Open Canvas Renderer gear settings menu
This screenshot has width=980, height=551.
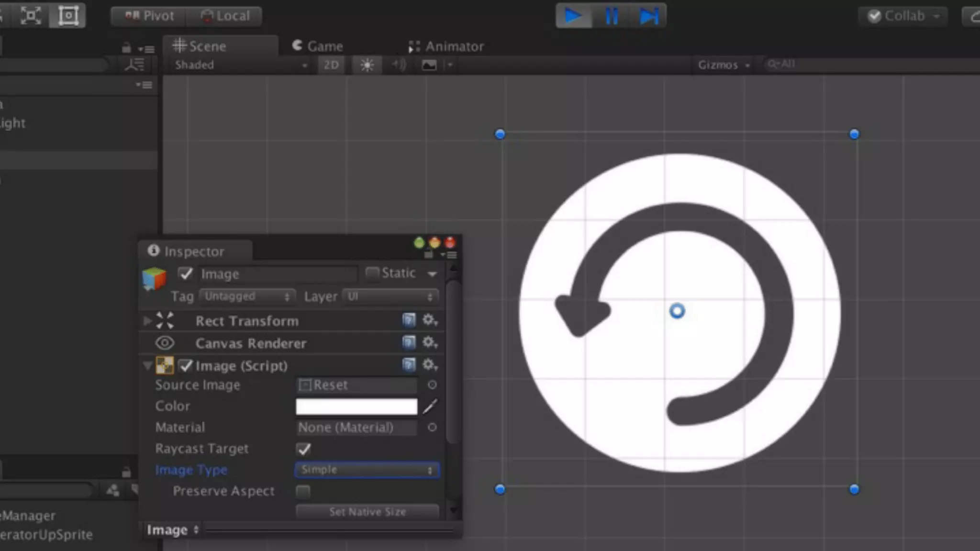[x=429, y=342]
